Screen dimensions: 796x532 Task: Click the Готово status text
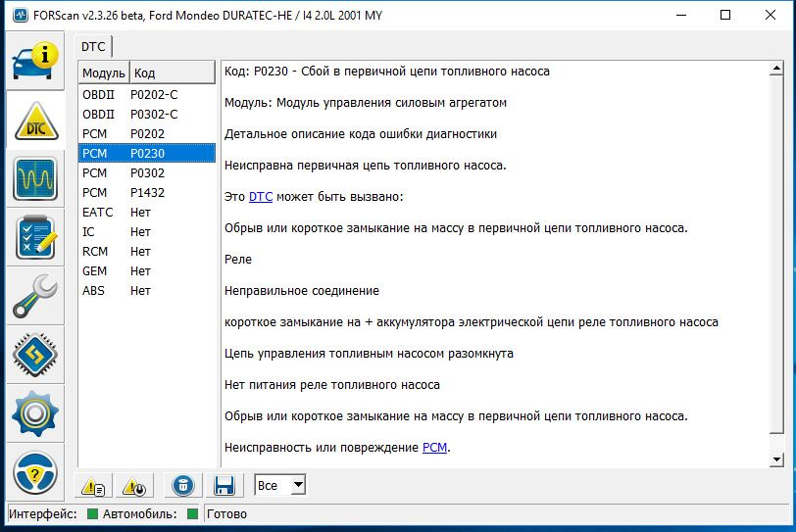[226, 513]
